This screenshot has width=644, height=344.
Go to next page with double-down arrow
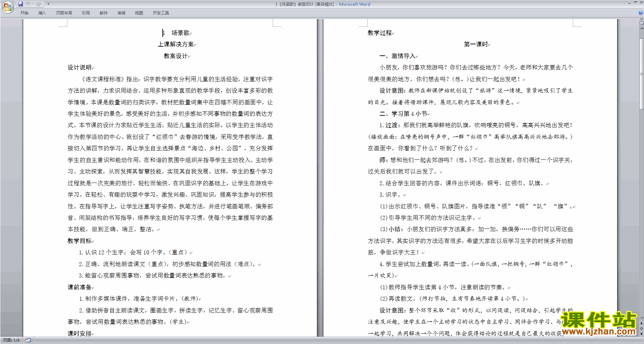(641, 334)
